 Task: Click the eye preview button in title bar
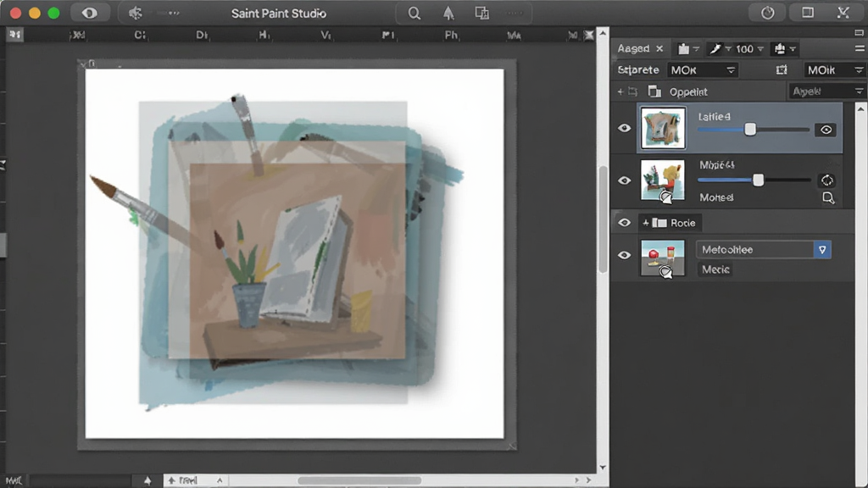89,14
